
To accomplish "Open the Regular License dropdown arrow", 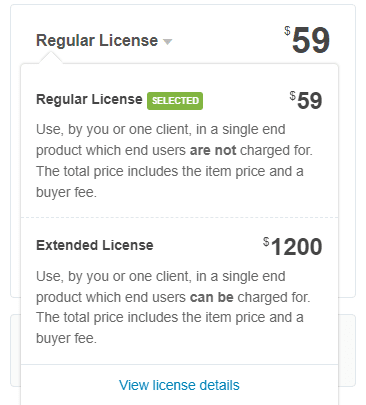I will click(167, 42).
